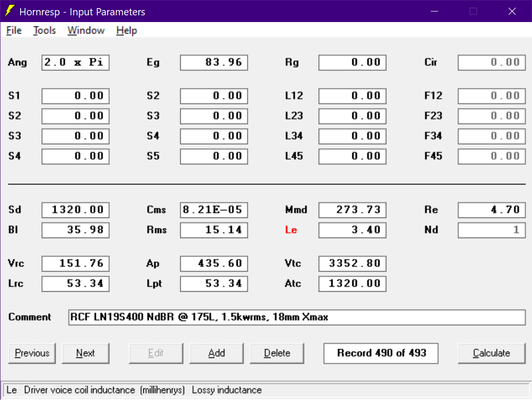This screenshot has height=400, width=532.
Task: Minimize the Hornresp window
Action: (x=434, y=11)
